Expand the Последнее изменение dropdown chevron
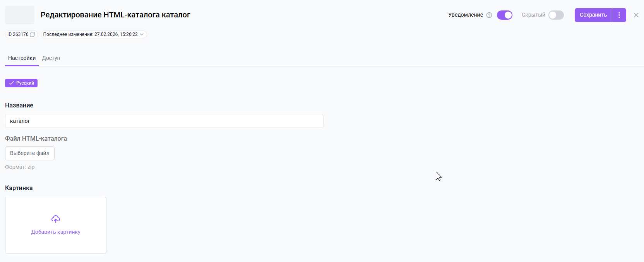Image resolution: width=644 pixels, height=262 pixels. tap(142, 34)
